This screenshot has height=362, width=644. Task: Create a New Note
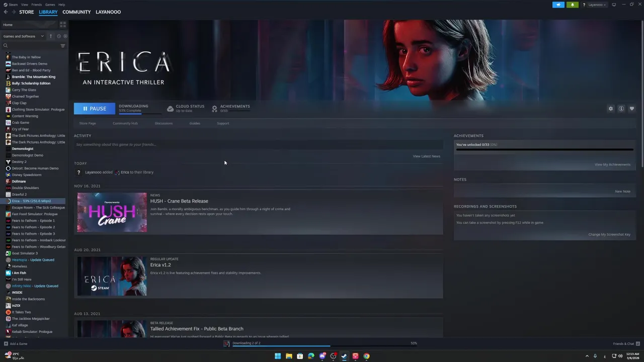(622, 192)
